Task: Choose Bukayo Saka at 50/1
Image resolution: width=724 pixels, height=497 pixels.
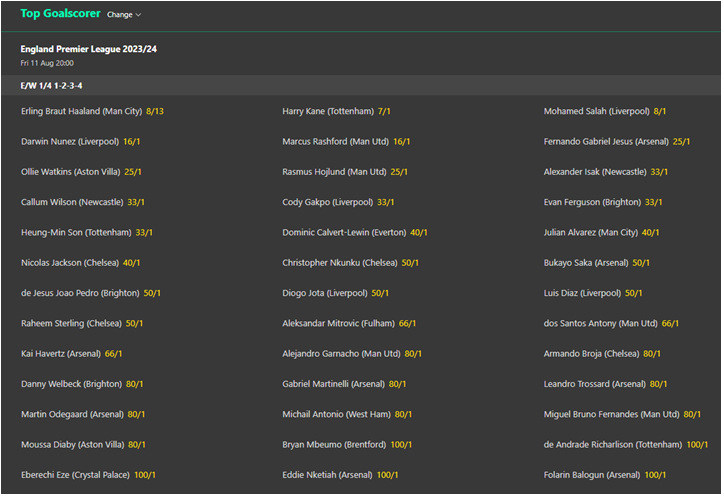Action: tap(597, 263)
